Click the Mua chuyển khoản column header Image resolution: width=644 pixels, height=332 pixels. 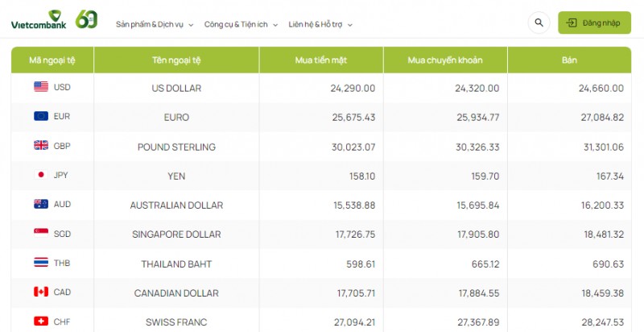point(445,60)
